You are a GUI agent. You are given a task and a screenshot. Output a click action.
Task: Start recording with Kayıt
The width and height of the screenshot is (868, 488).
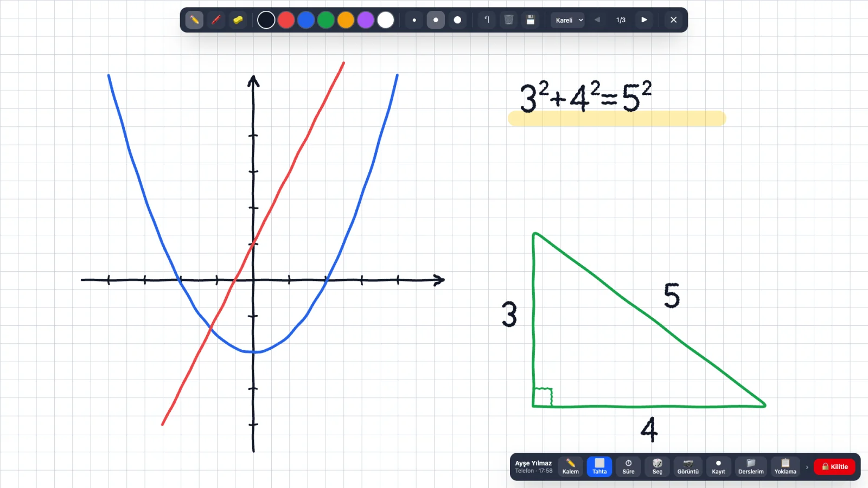718,466
